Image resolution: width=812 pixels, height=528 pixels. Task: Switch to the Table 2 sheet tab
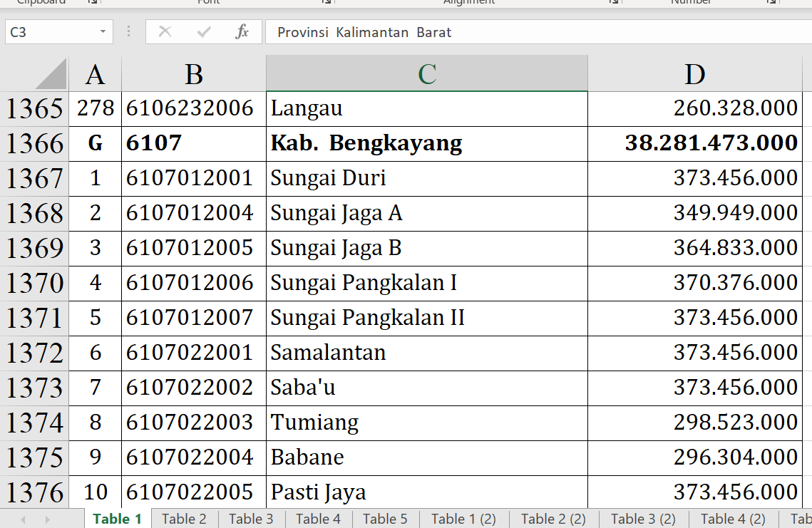(184, 519)
